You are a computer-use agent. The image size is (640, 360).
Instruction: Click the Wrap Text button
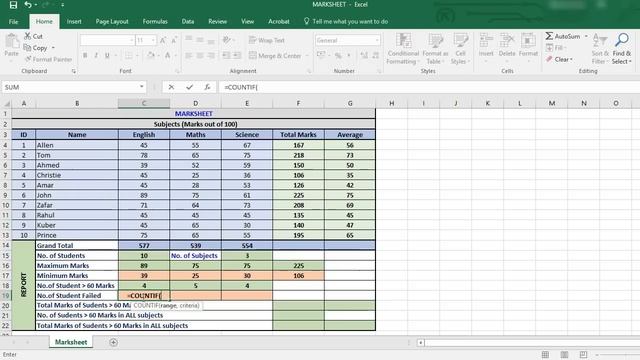[x=267, y=40]
